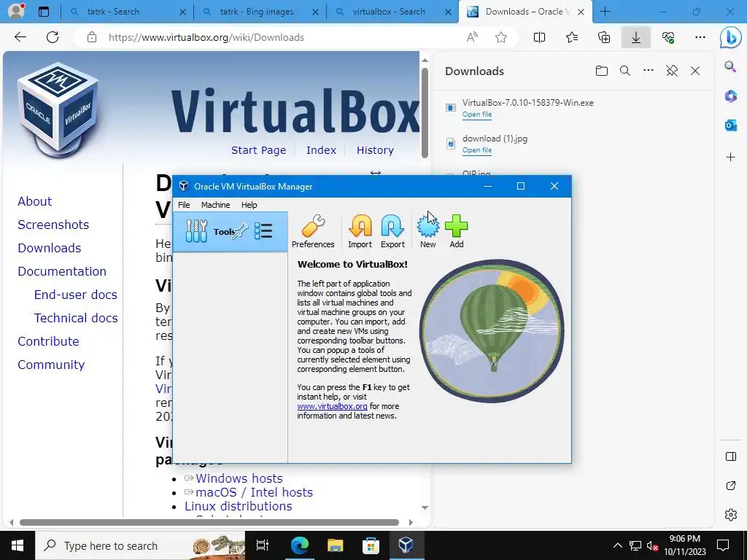Open the Bing Copilot sidebar button
The width and height of the screenshot is (747, 560).
click(x=730, y=38)
